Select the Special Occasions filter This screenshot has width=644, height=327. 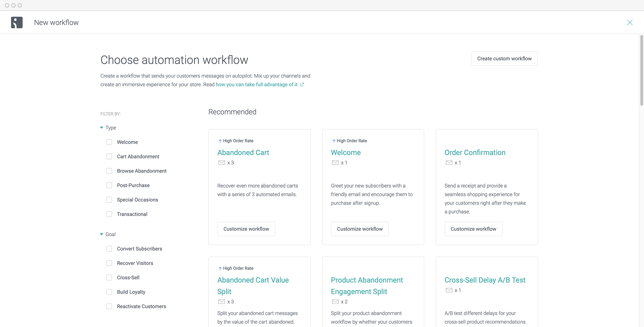(x=109, y=200)
